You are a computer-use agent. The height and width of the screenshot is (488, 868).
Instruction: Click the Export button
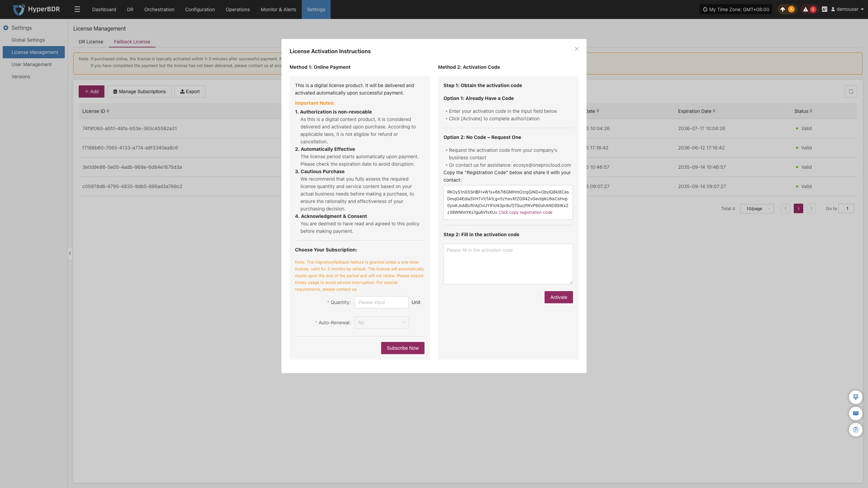coord(190,91)
